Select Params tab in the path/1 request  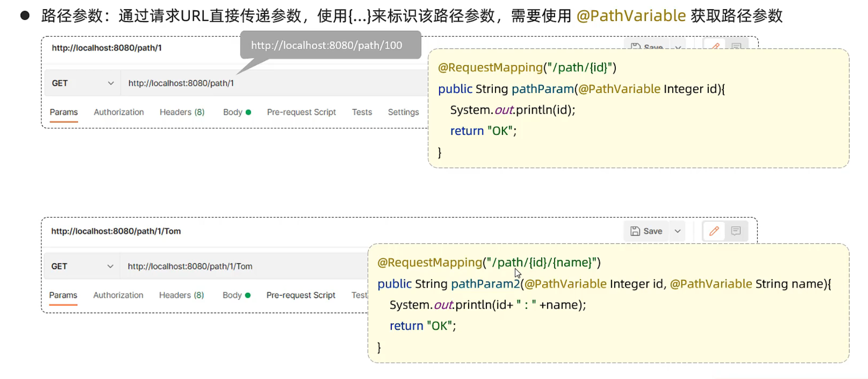coord(64,112)
